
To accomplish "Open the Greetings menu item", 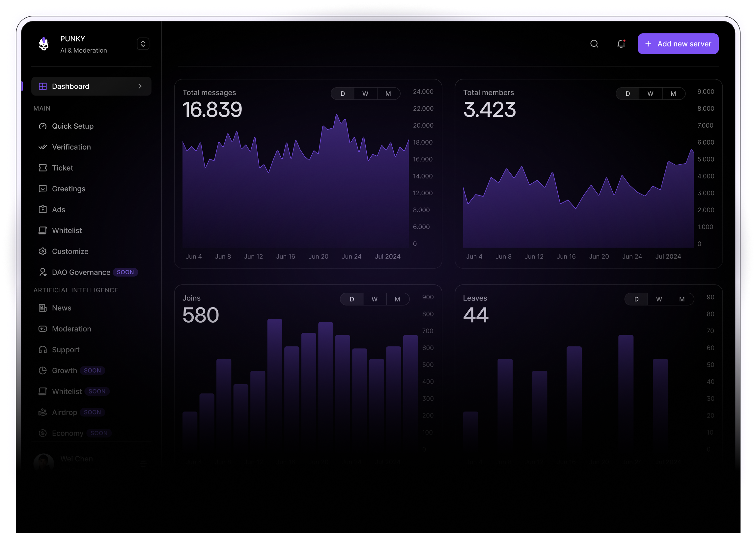I will (69, 189).
